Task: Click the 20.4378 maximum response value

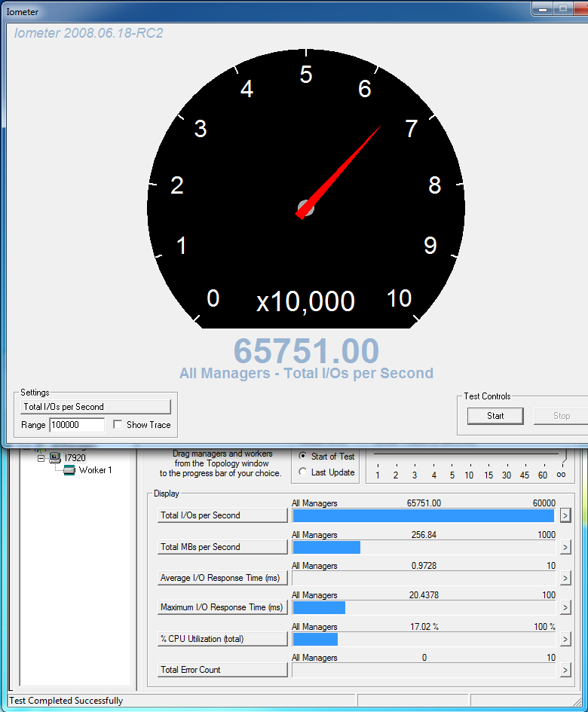Action: point(424,595)
